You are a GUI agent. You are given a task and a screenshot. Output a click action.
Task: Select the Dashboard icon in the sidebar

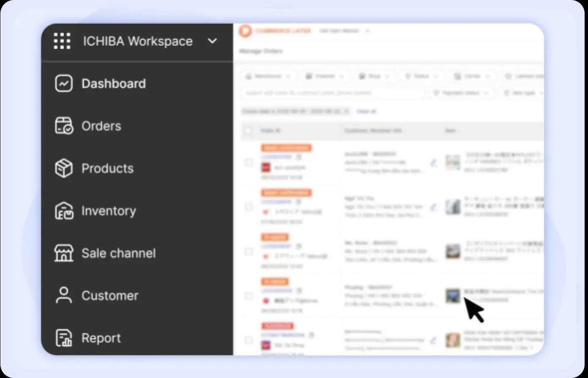[63, 83]
